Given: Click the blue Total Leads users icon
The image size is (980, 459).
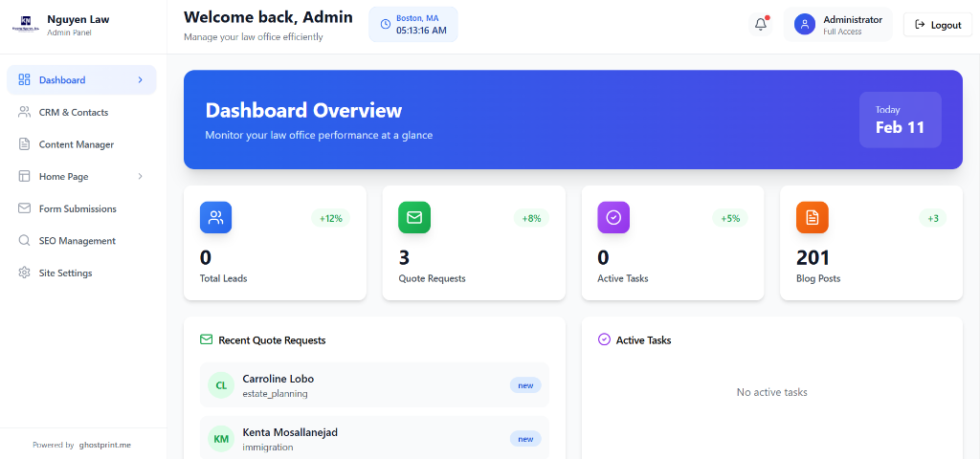Looking at the screenshot, I should [215, 217].
